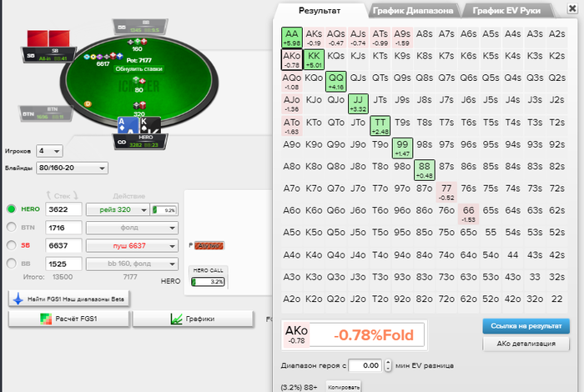Screen dimensions: 584x392
Task: Open the BB action dropdown bb 160, фолд
Action: pos(132,264)
